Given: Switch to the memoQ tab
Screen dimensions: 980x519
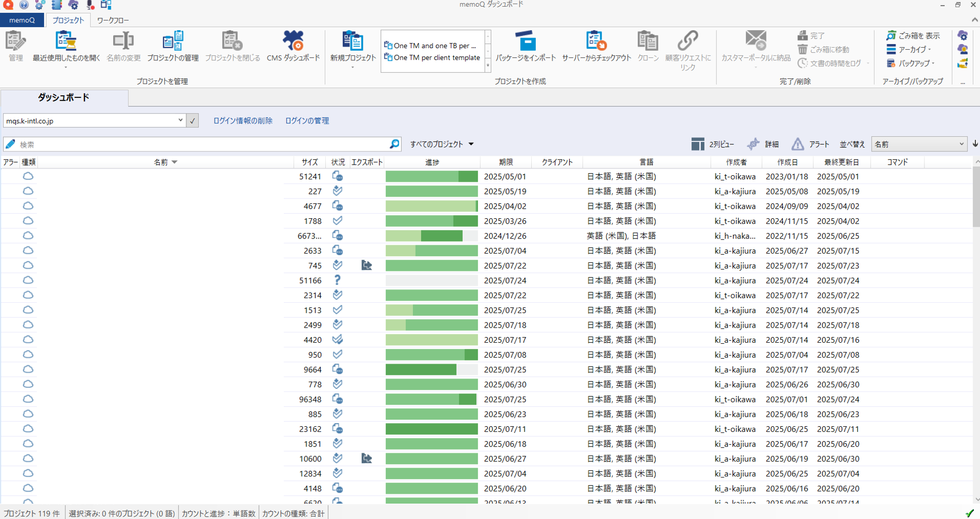Looking at the screenshot, I should tap(22, 20).
